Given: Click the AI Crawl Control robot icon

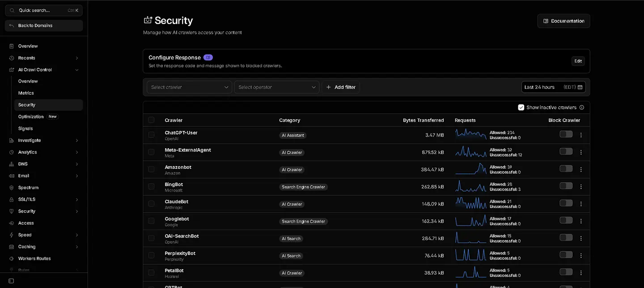Looking at the screenshot, I should (x=12, y=70).
